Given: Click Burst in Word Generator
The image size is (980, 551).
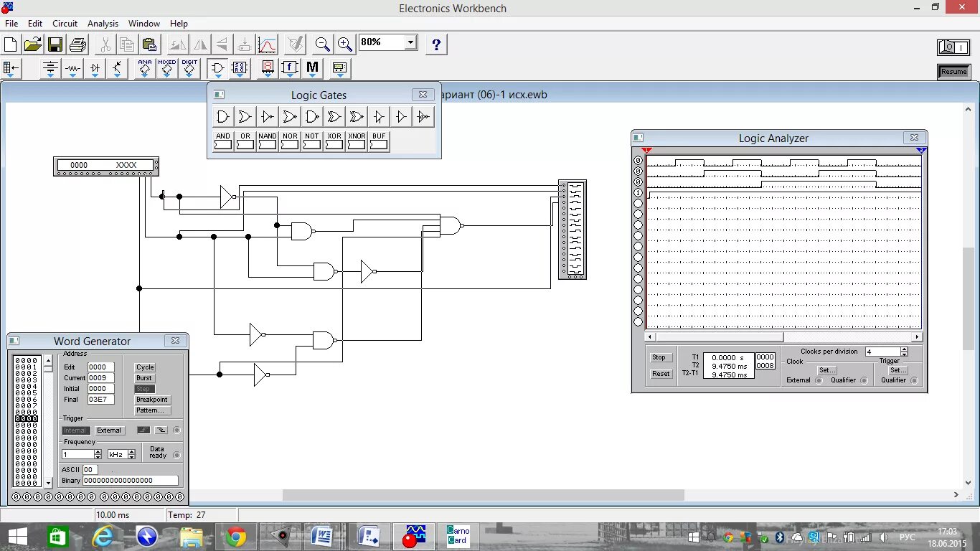Looking at the screenshot, I should point(145,378).
